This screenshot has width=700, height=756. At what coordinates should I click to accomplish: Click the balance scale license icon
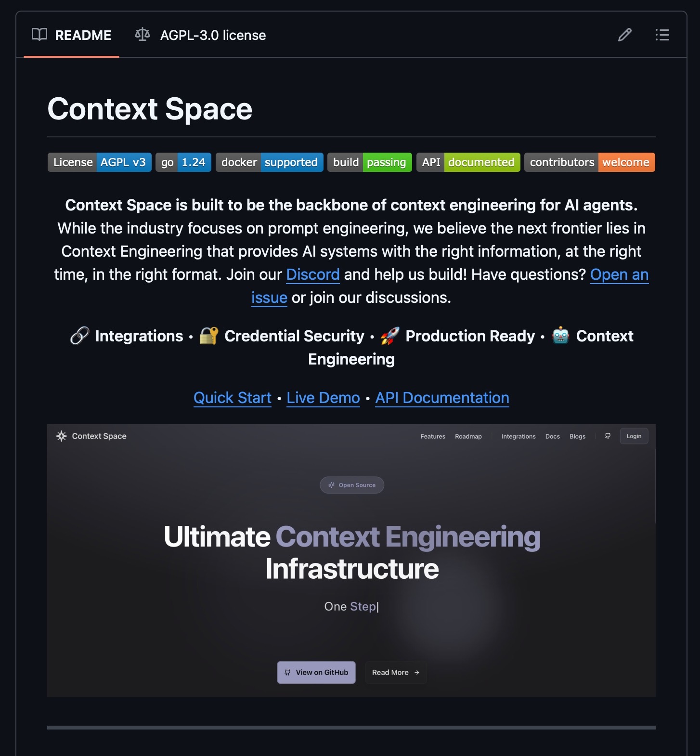click(x=143, y=35)
